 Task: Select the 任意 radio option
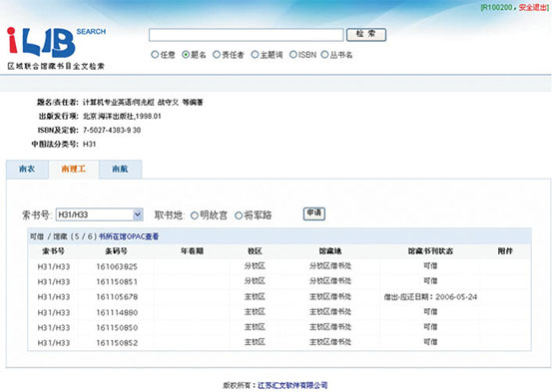pyautogui.click(x=155, y=55)
